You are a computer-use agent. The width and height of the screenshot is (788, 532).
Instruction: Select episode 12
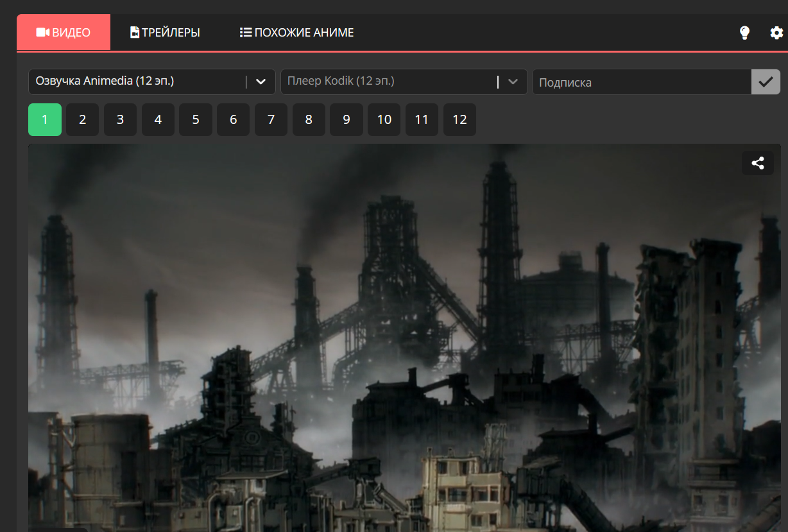coord(459,119)
